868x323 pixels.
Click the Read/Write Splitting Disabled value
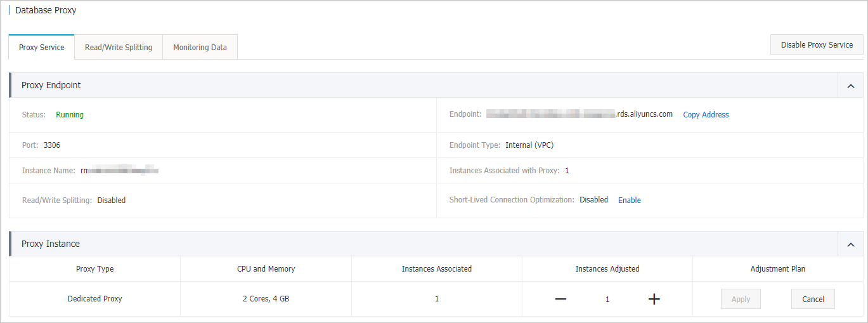click(x=112, y=201)
